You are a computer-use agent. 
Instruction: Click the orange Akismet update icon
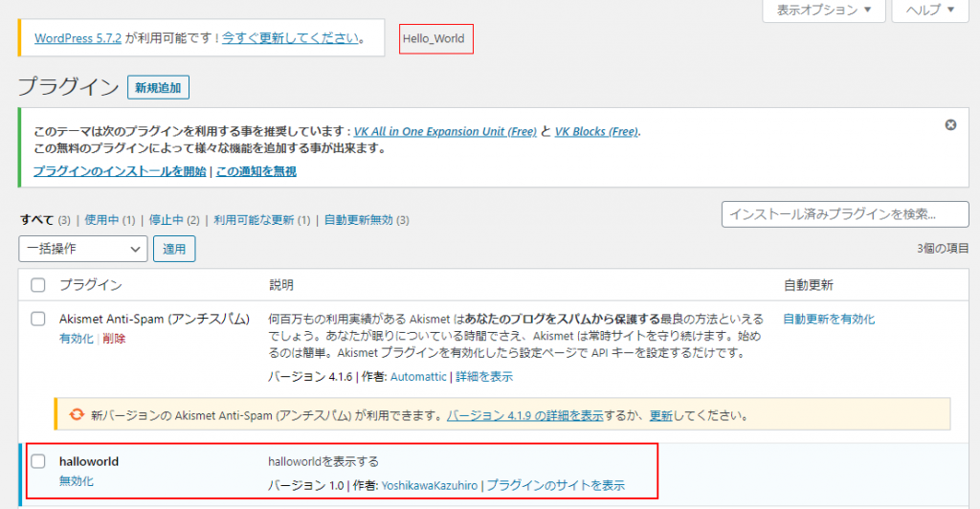76,415
